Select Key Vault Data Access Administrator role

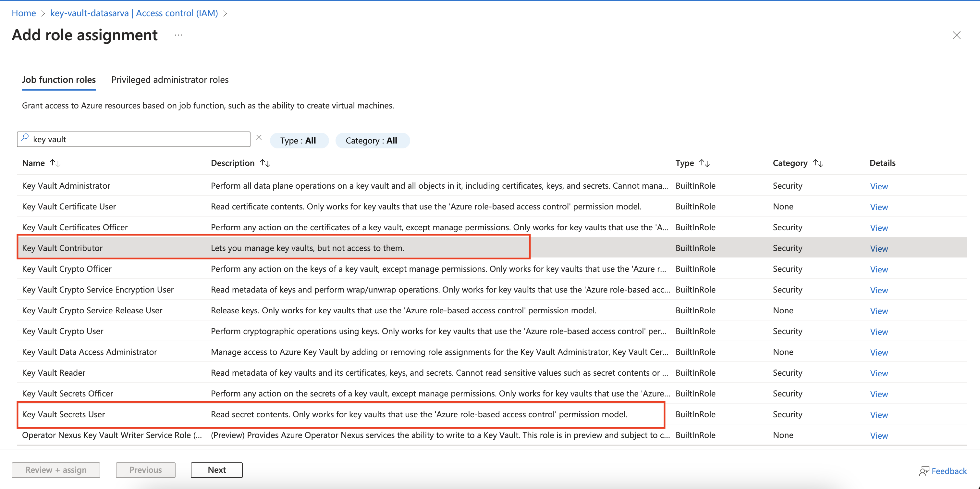(492, 352)
